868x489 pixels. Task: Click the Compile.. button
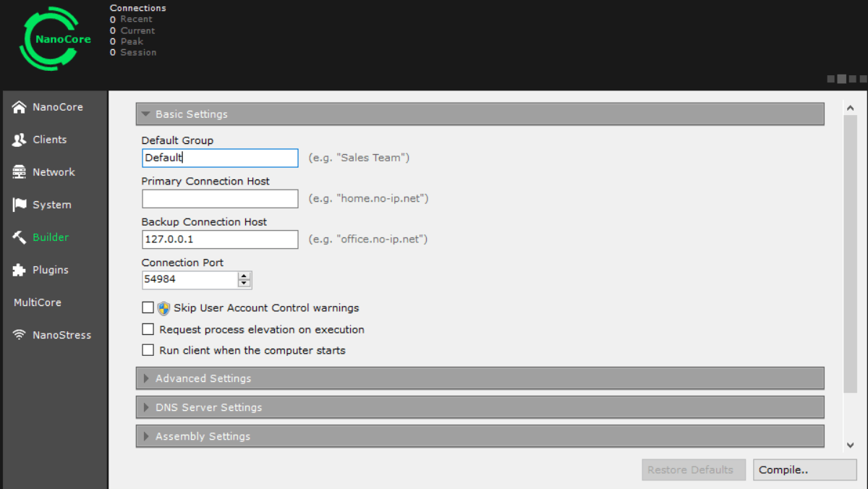[x=804, y=469]
